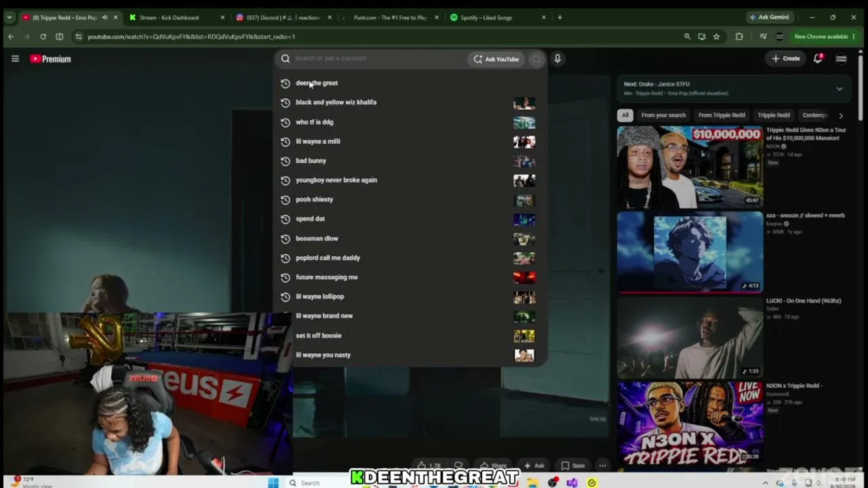The width and height of the screenshot is (868, 488).
Task: Bookmark this page with the star icon
Action: [716, 37]
